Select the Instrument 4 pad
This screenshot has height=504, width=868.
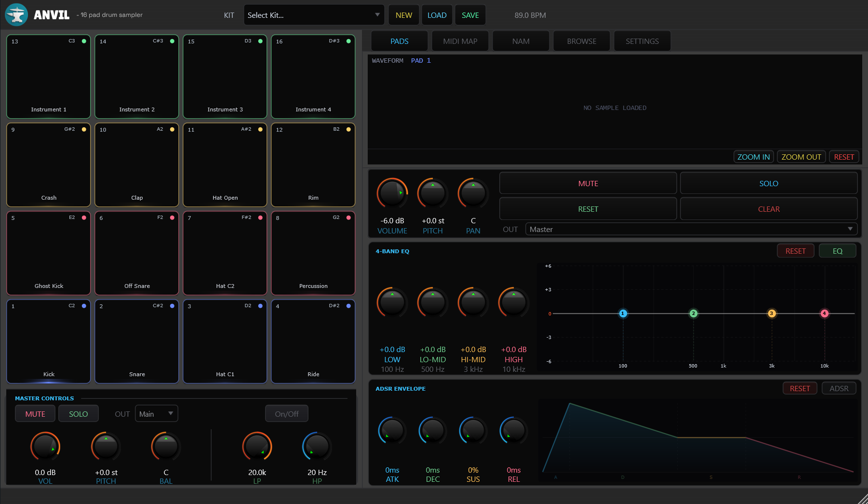(x=313, y=77)
